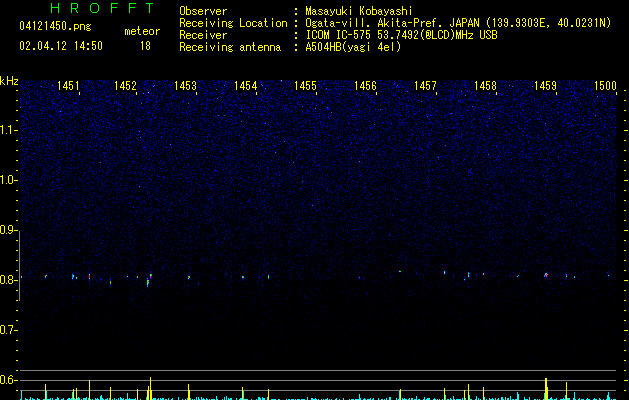Click the Receiving antenna label
Screen dimensions: 629x400
[230, 47]
